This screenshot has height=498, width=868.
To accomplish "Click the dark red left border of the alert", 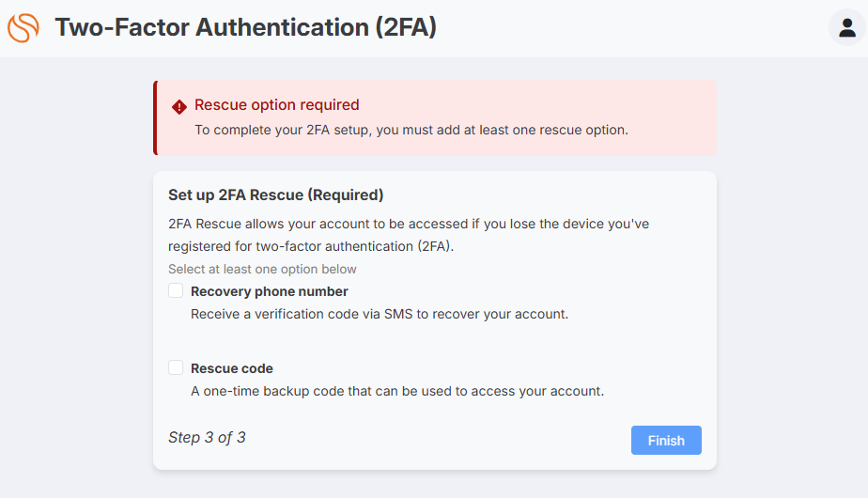I will (x=156, y=118).
